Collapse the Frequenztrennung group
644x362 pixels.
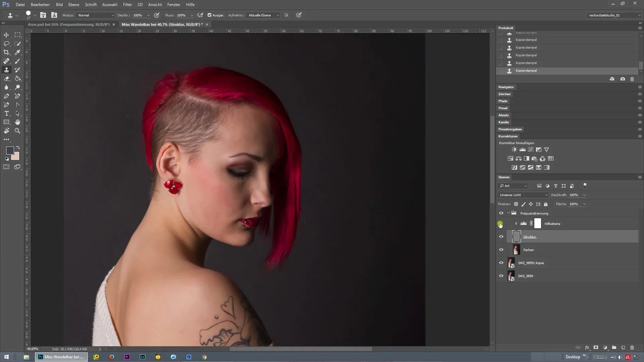(508, 213)
